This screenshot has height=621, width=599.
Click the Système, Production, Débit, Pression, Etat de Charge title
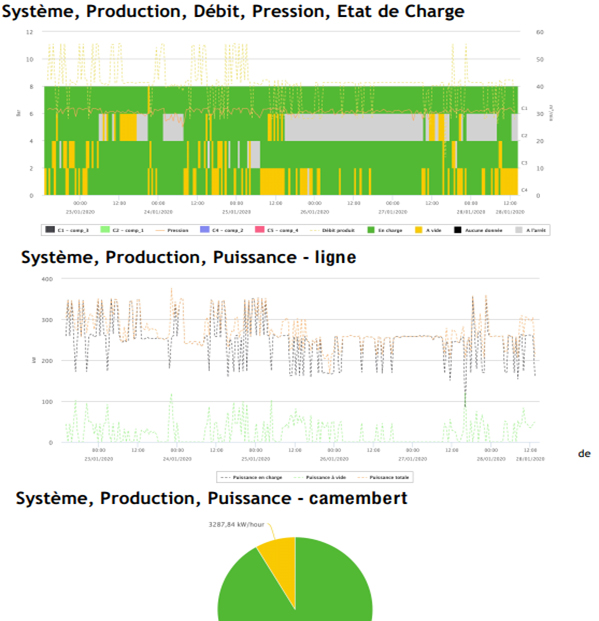pyautogui.click(x=233, y=11)
